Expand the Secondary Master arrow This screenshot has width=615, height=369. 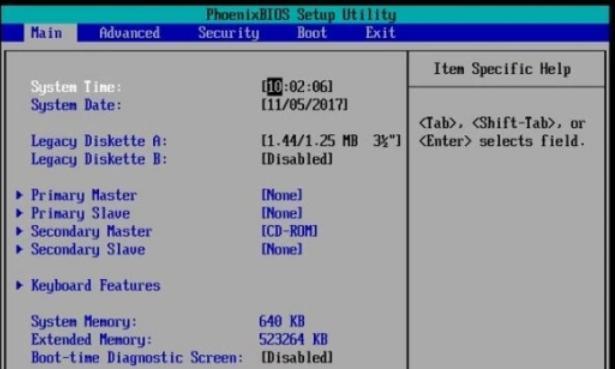point(19,231)
